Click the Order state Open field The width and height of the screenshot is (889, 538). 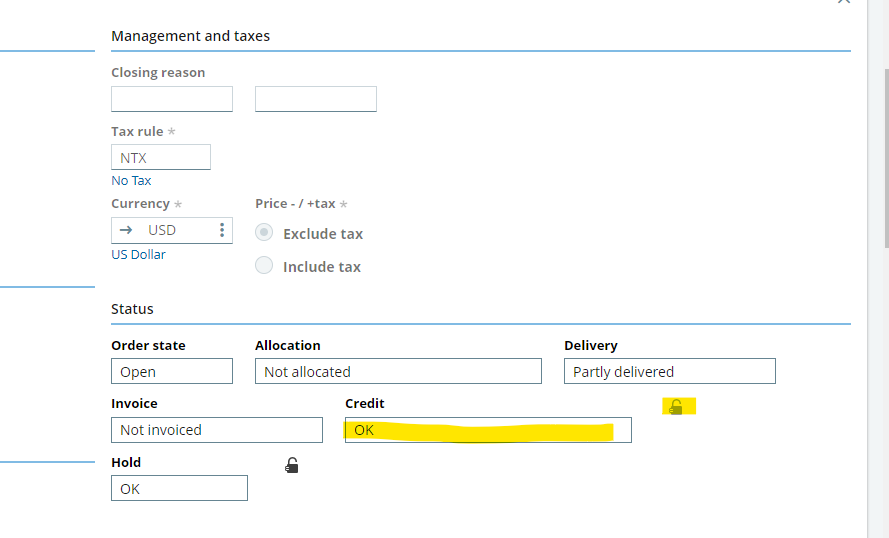pos(172,371)
